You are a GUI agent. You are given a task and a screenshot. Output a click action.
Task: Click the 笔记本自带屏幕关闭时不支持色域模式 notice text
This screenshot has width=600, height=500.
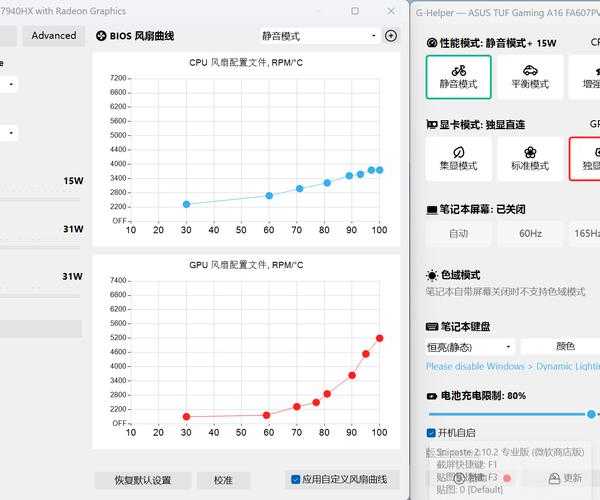point(505,292)
